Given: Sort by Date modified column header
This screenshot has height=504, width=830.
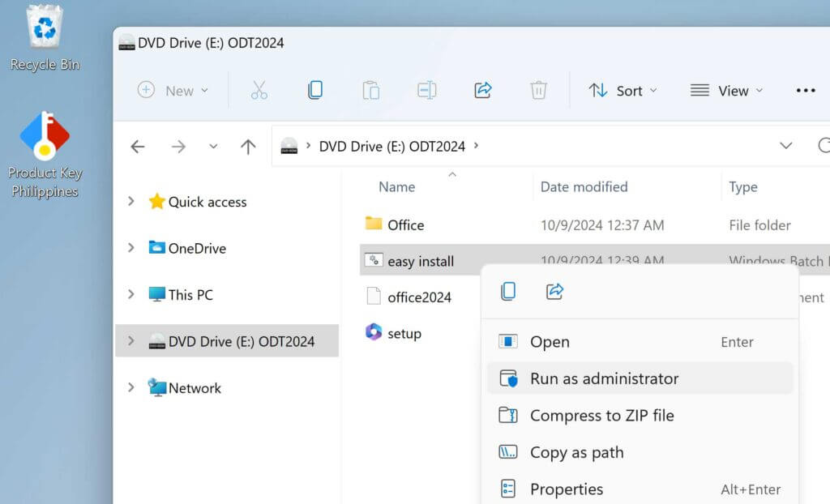Looking at the screenshot, I should pyautogui.click(x=584, y=187).
